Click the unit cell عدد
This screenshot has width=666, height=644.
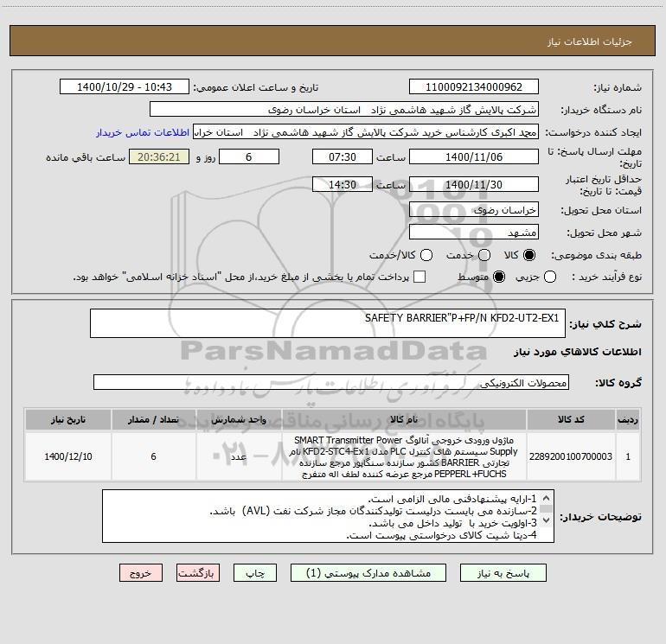239,456
